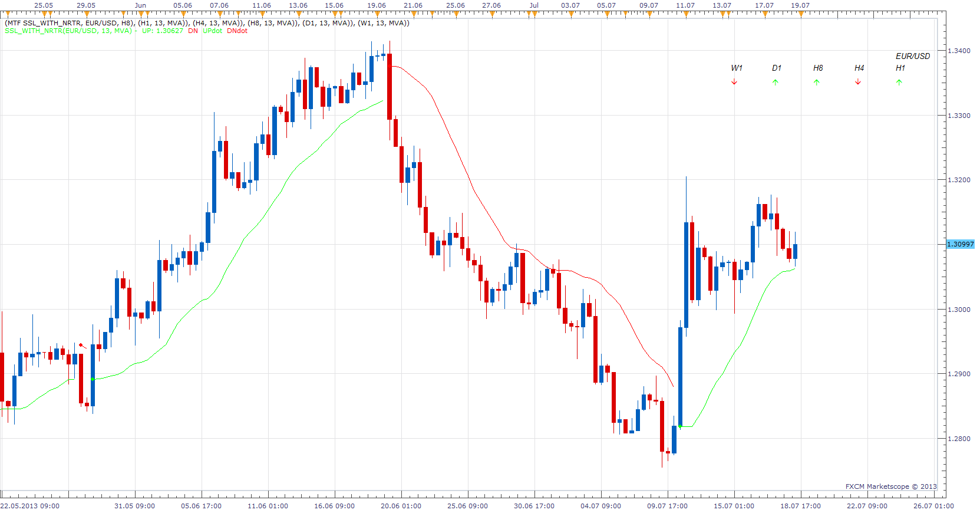Click the 18.07 17:00 time label
This screenshot has width=980, height=513.
(800, 506)
